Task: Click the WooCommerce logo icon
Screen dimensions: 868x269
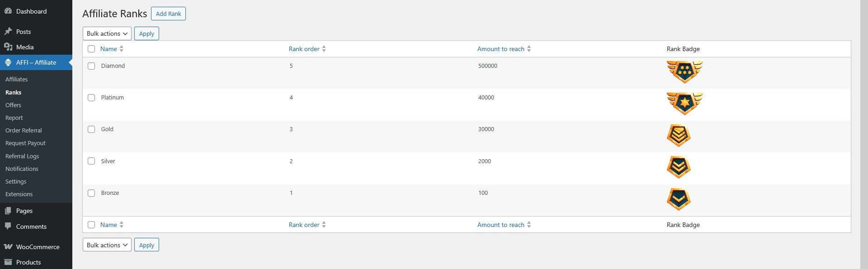Action: [8, 247]
